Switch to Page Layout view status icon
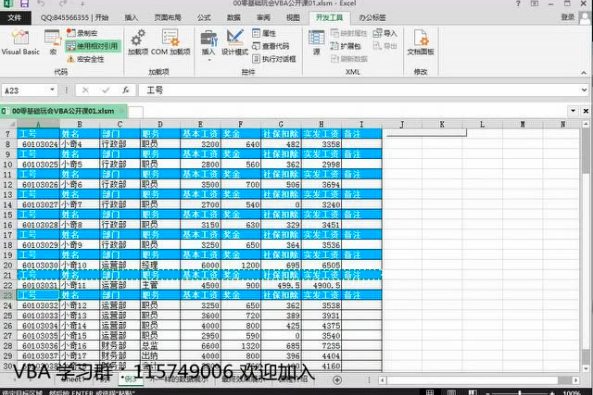Viewport: 593px width, 395px height. tap(451, 392)
